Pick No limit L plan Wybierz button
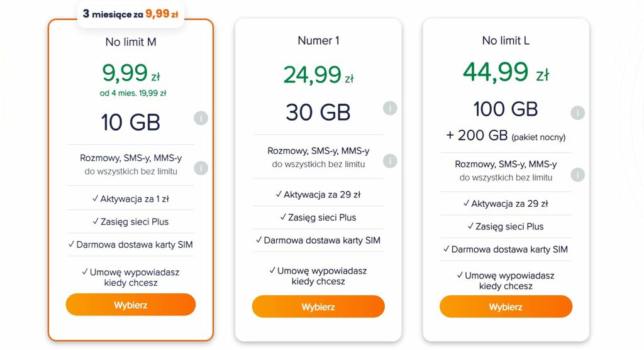This screenshot has height=350, width=644. click(x=506, y=307)
